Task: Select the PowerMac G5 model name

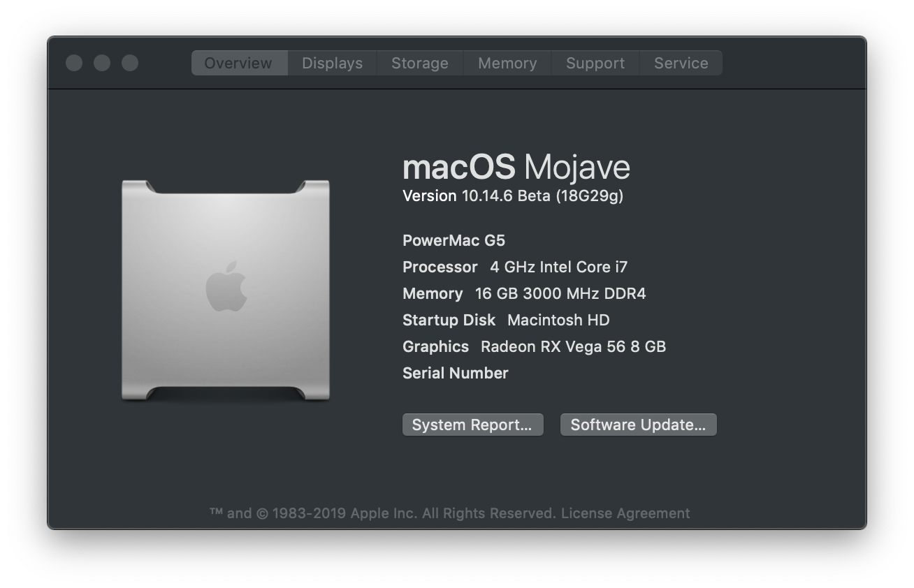Action: pos(454,241)
